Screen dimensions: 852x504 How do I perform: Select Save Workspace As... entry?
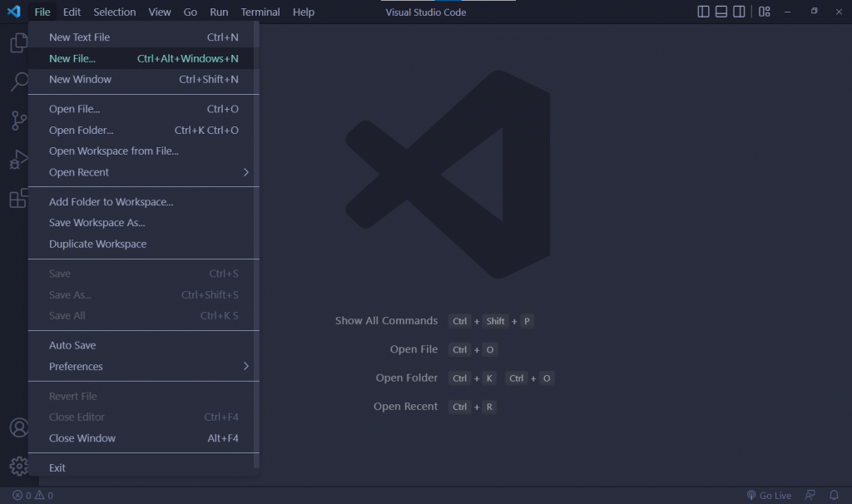pos(143,223)
